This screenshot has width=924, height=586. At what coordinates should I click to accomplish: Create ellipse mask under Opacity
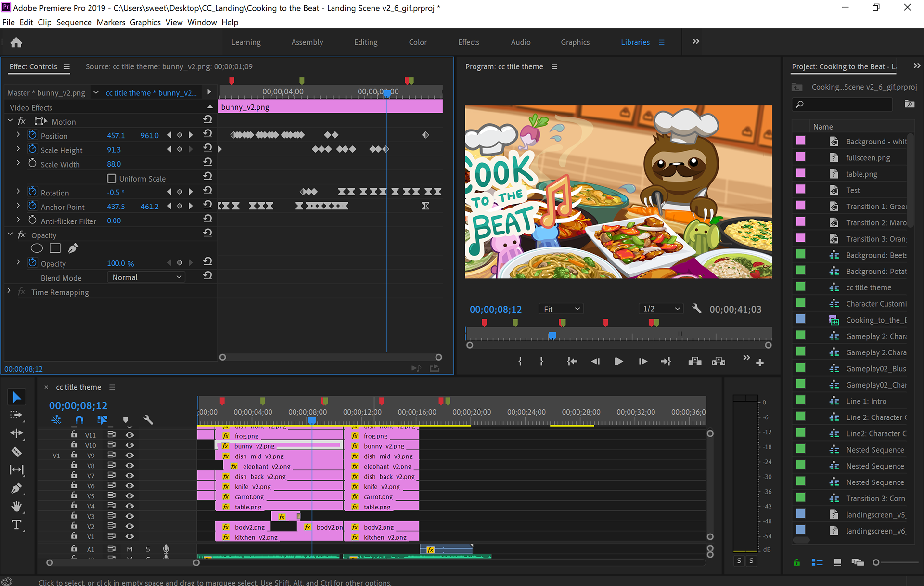tap(37, 248)
